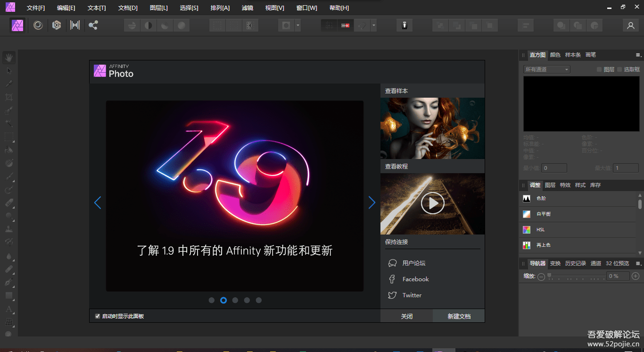Select the Mesh Warp tool
Screen dimensions: 644x352
9,322
